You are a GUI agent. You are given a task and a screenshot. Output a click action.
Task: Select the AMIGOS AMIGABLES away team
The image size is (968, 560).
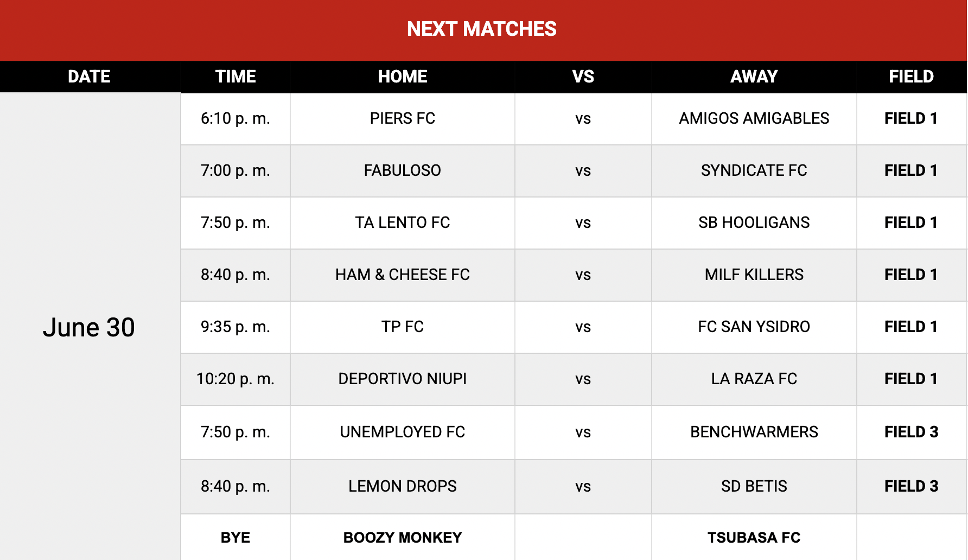[x=754, y=119]
